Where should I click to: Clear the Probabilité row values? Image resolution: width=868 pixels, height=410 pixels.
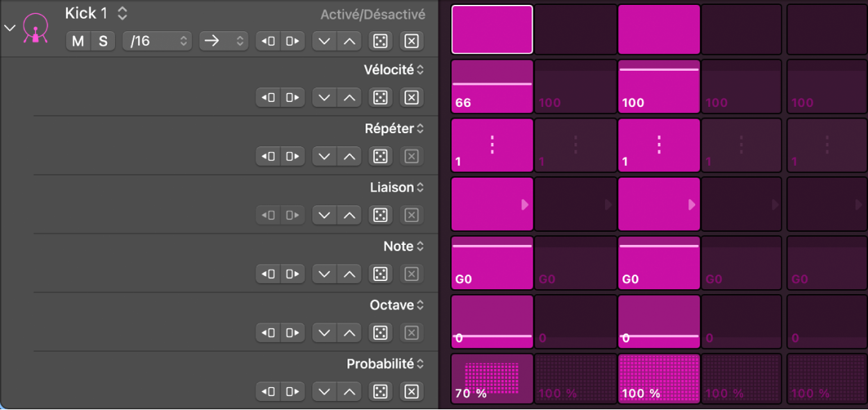[x=412, y=392]
